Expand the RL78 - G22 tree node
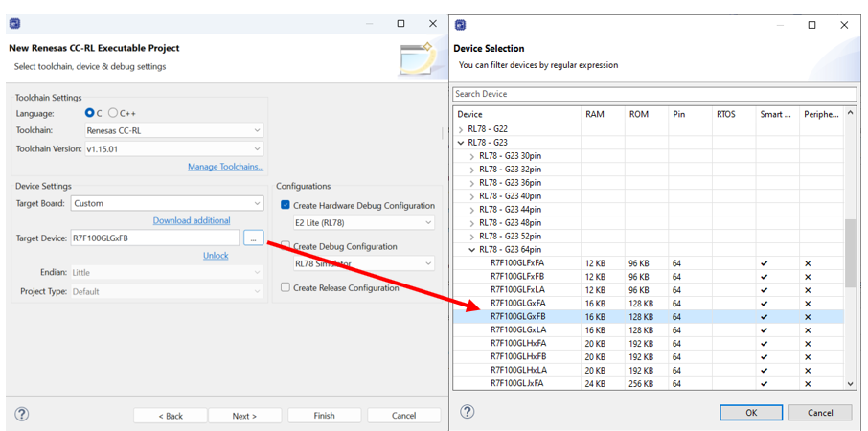 tap(461, 128)
